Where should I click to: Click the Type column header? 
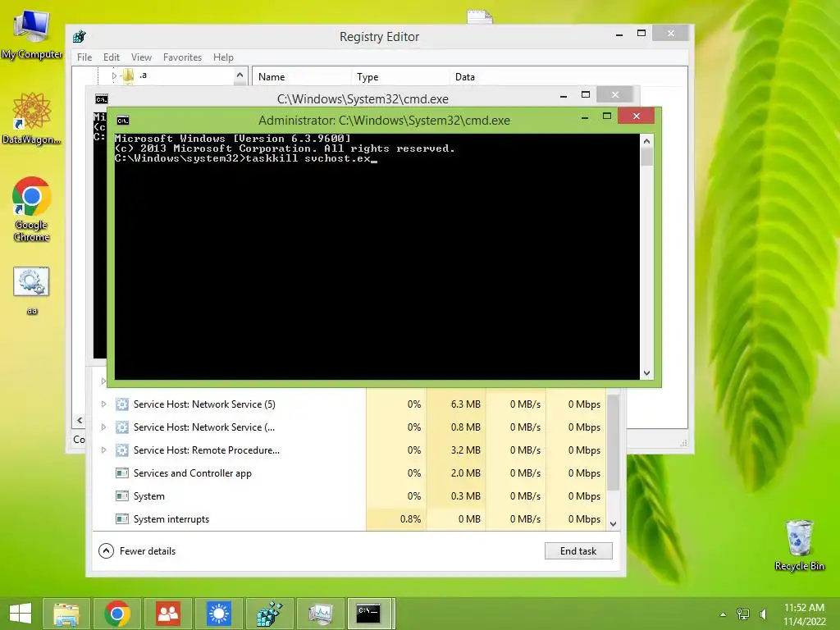point(399,76)
